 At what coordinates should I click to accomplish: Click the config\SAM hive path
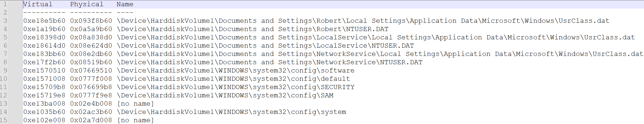click(225, 95)
